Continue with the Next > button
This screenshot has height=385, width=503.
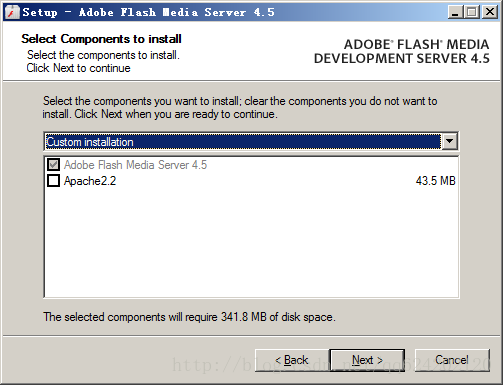pos(367,360)
